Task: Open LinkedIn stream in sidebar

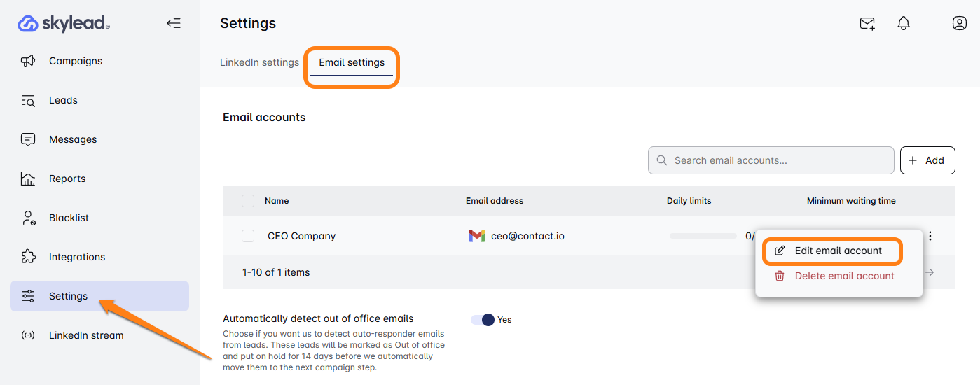Action: click(x=85, y=335)
